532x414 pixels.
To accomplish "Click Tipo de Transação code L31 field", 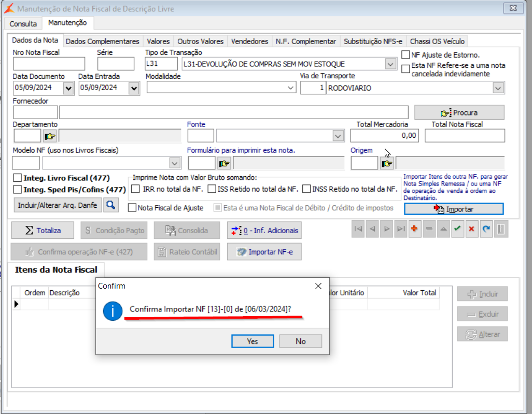I will tap(161, 64).
